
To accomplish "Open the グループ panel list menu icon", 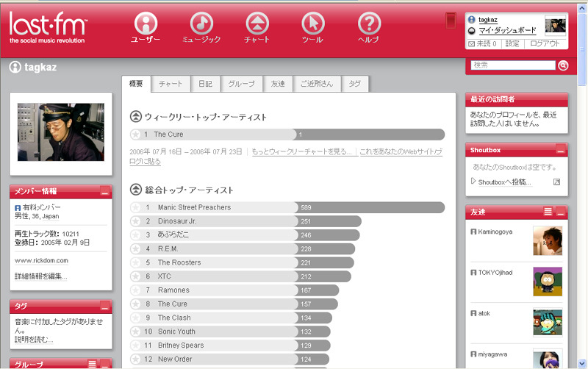I will [x=92, y=364].
